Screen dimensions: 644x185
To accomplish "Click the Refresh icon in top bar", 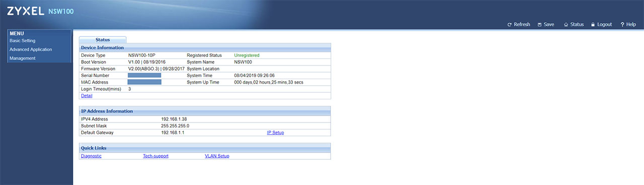I will [x=509, y=24].
